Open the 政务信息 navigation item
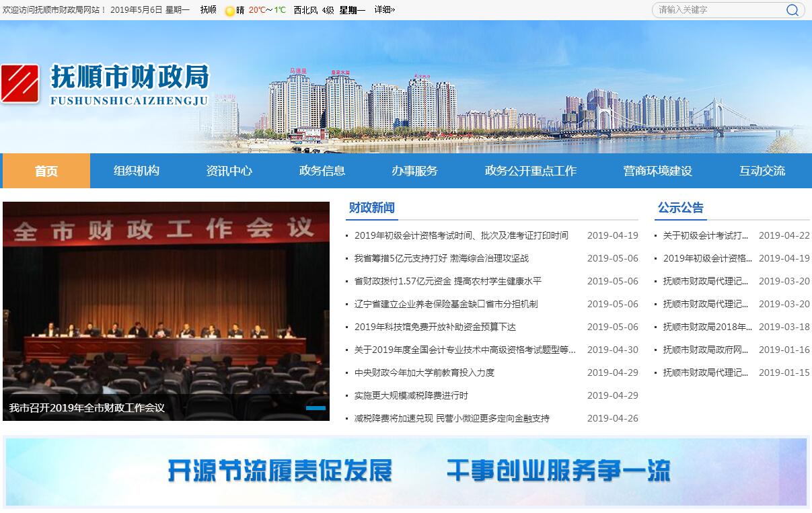This screenshot has width=812, height=513. click(x=322, y=171)
